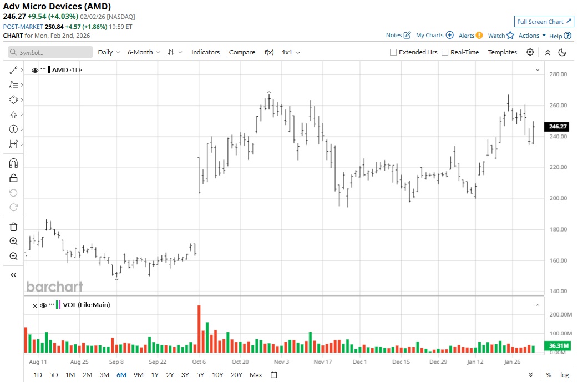Open AMD series more options

[x=43, y=69]
